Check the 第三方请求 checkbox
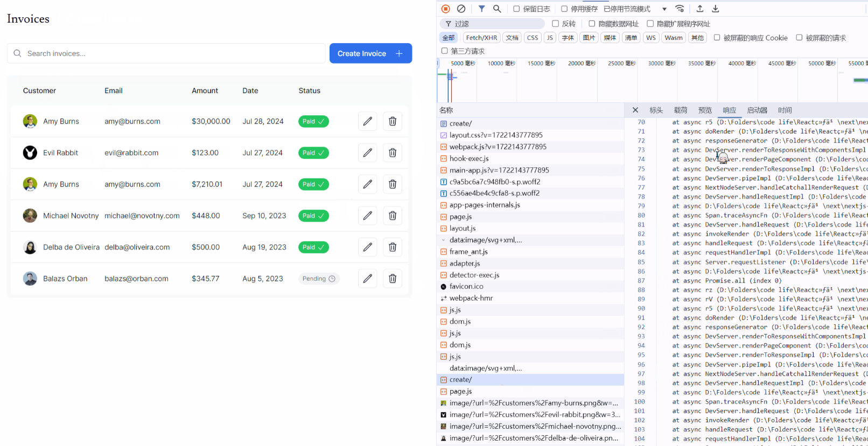 (444, 51)
